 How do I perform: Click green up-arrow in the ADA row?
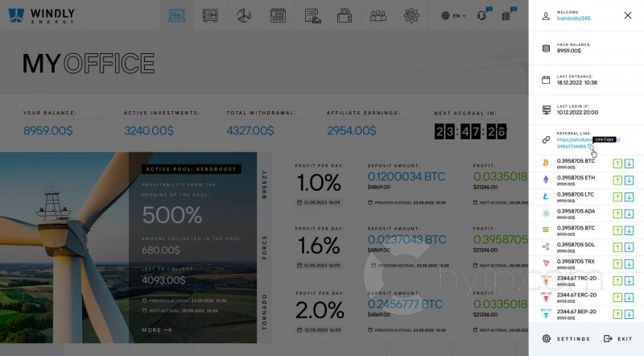pos(617,213)
